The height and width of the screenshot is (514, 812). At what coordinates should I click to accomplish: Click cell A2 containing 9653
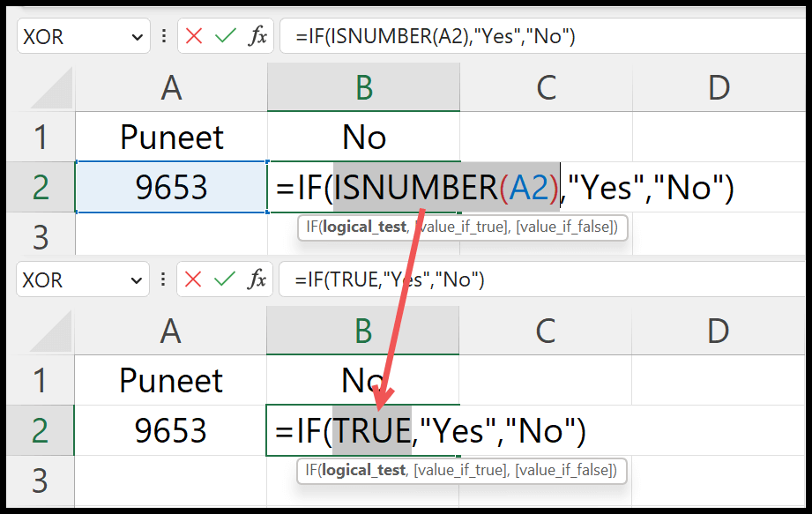tap(170, 188)
